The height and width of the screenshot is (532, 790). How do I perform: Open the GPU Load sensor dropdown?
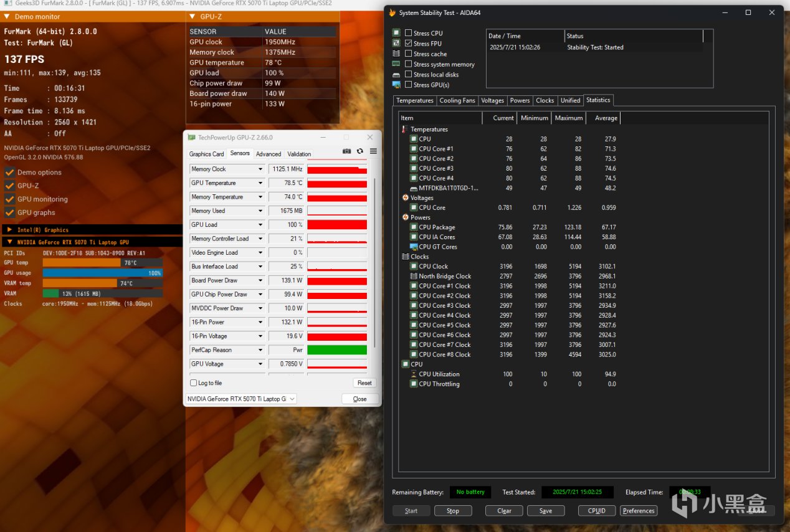(x=260, y=225)
